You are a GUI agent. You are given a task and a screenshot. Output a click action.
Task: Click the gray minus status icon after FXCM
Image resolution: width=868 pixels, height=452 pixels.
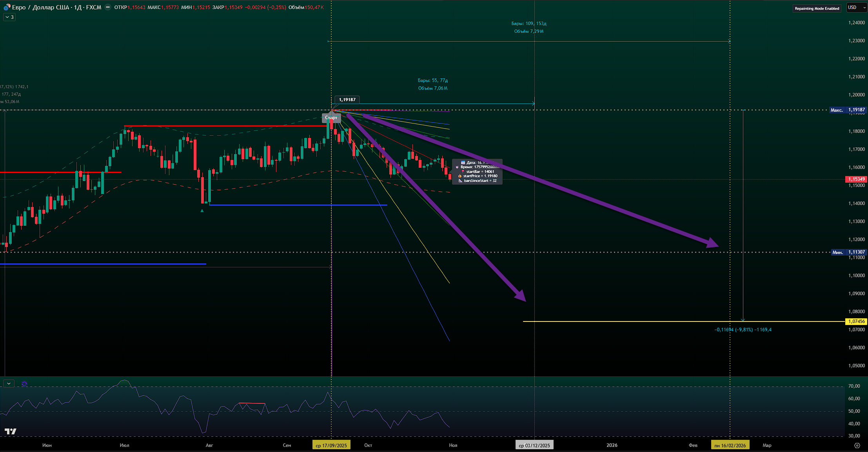click(x=108, y=7)
